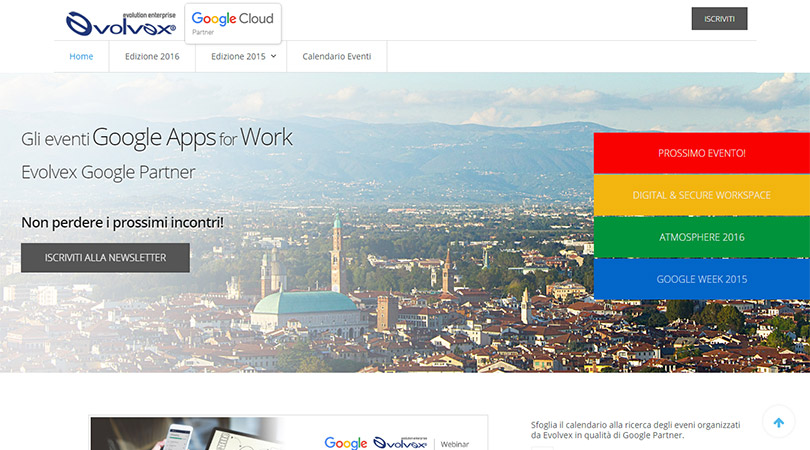Click the Evolvex Google Partner subtitle

tap(108, 173)
